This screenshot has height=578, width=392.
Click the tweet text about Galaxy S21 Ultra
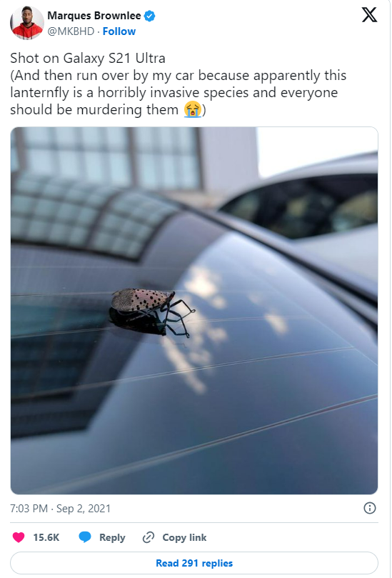(x=178, y=84)
